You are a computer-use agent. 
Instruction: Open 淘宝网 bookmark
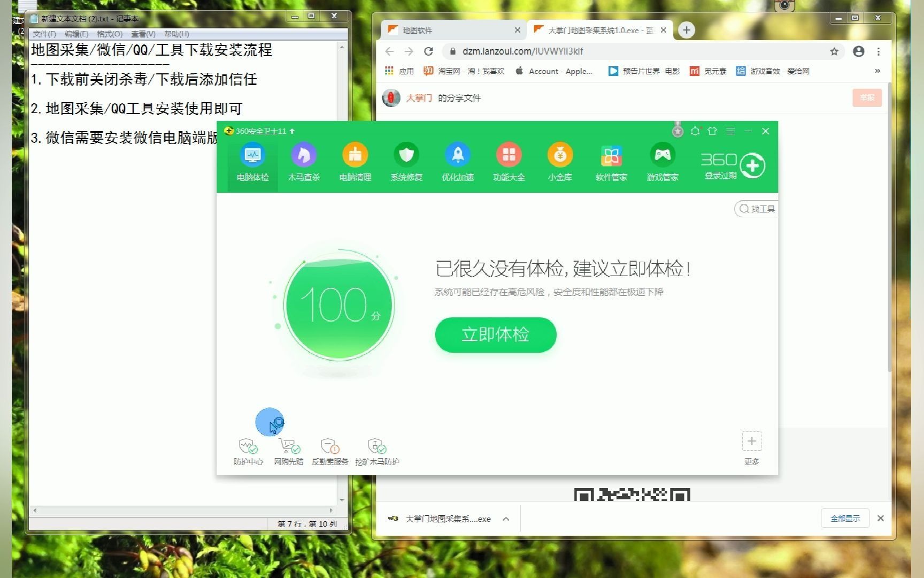(464, 71)
